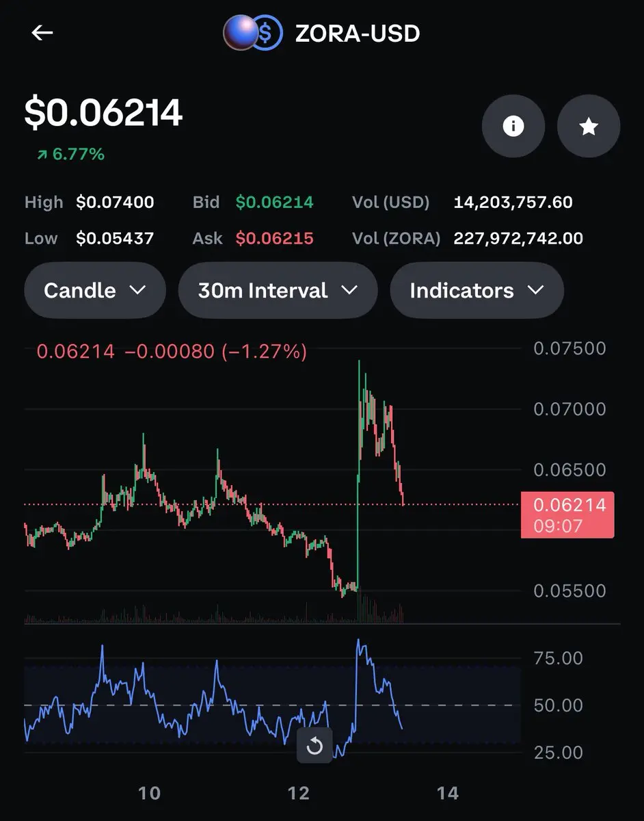Image resolution: width=644 pixels, height=821 pixels.
Task: Tap the 0.06500 price axis label
Action: 569,470
